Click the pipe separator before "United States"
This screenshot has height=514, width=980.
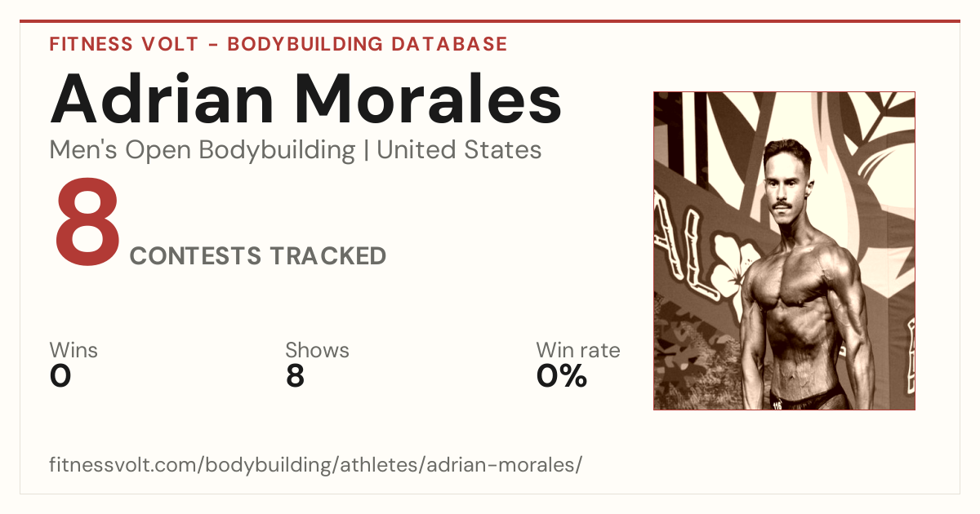click(367, 151)
